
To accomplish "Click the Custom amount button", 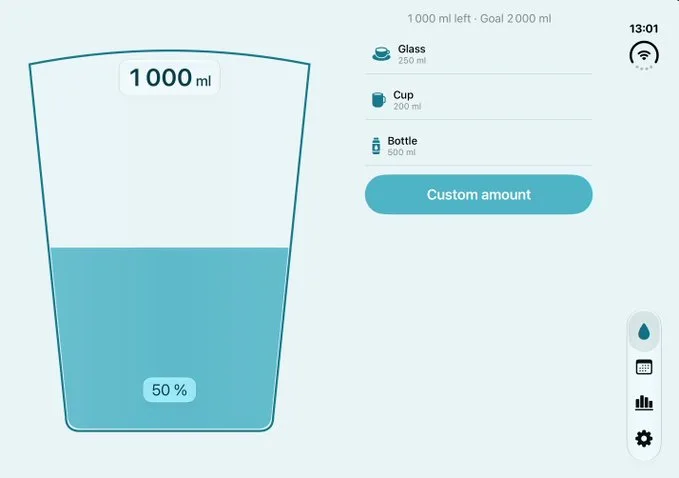I will click(479, 194).
